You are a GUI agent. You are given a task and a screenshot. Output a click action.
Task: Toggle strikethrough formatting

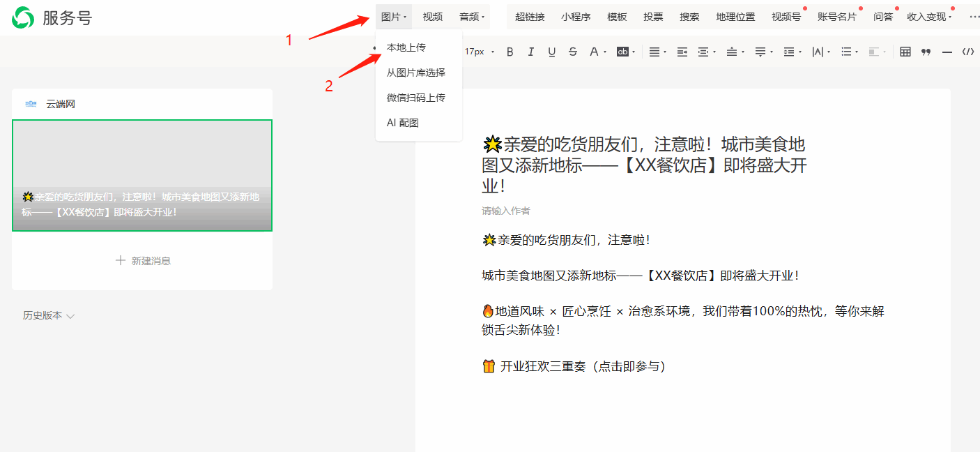point(573,52)
